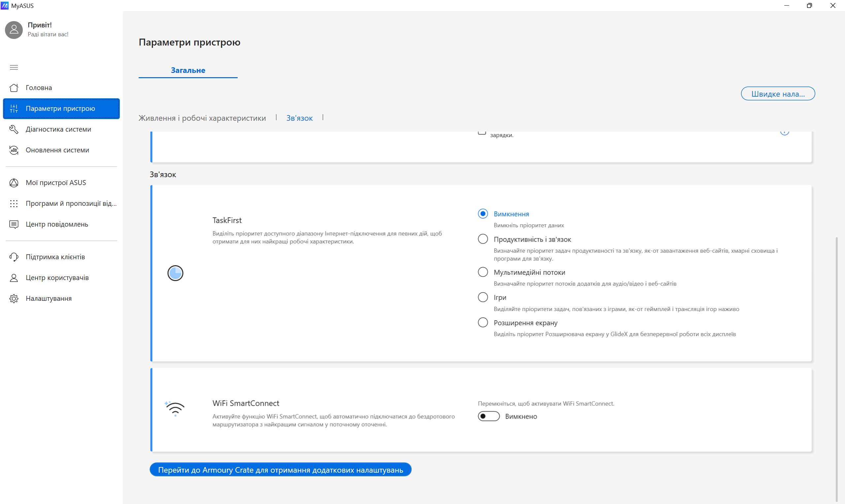Open Програми й пропозиції grid icon
This screenshot has width=845, height=504.
tap(14, 204)
